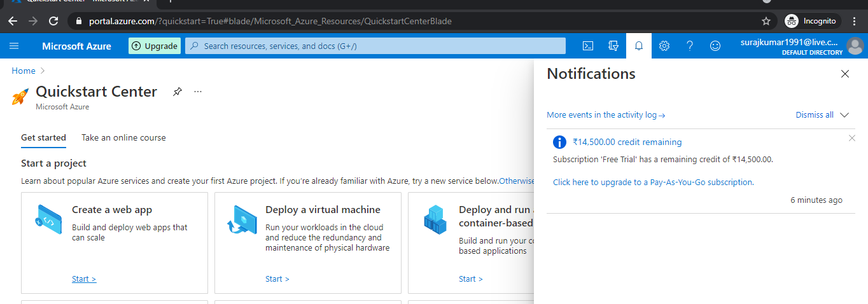This screenshot has height=304, width=868.
Task: Click the user account avatar
Action: point(856,46)
